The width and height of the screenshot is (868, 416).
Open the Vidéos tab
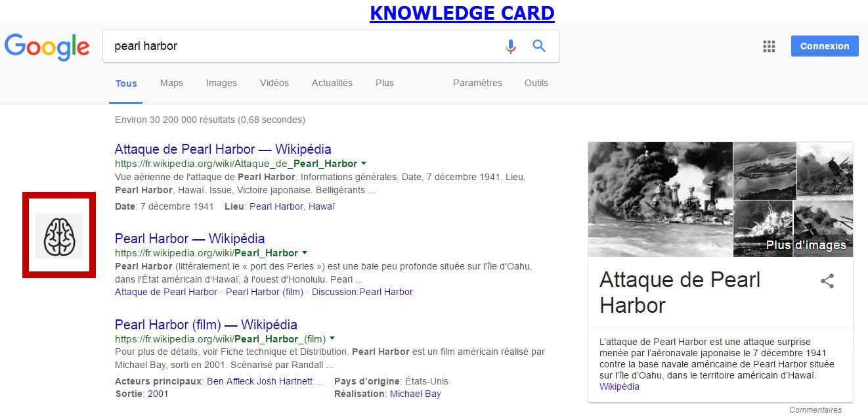point(274,83)
